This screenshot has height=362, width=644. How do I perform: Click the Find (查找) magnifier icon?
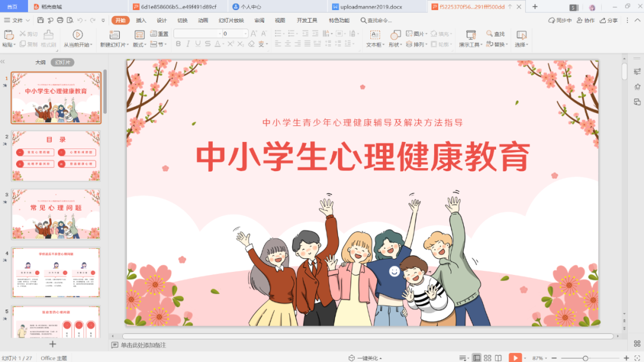point(490,33)
